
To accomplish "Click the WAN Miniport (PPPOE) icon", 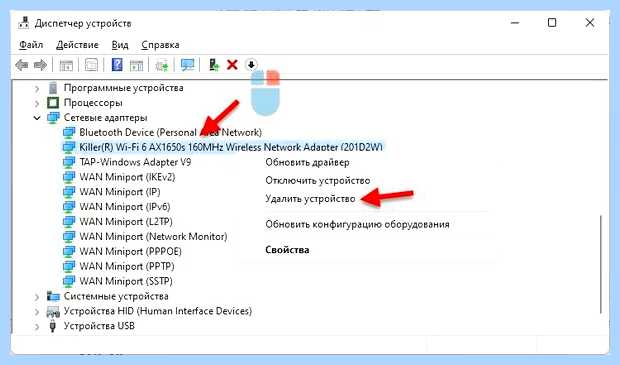I will pos(69,252).
